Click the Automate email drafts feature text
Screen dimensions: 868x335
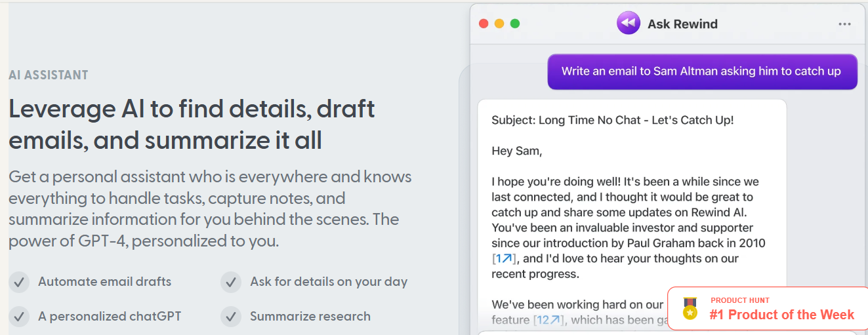pos(104,282)
